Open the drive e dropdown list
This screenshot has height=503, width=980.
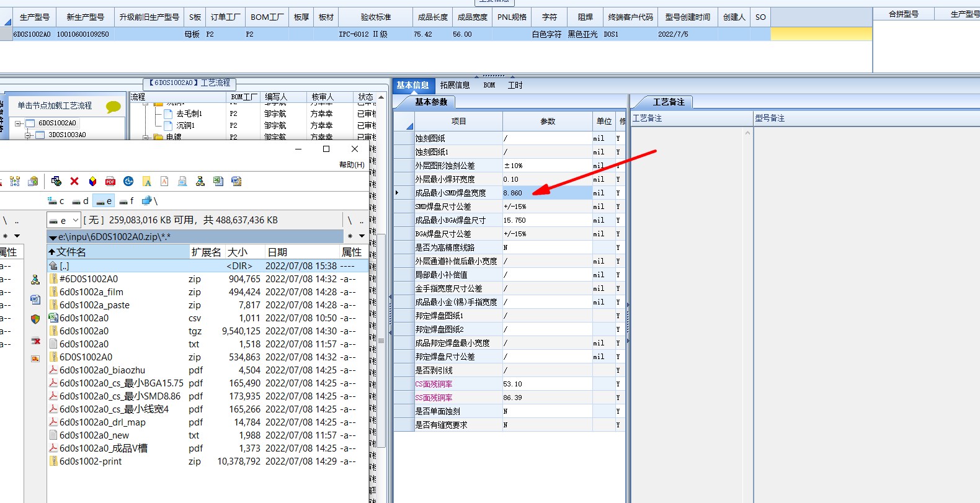[75, 220]
